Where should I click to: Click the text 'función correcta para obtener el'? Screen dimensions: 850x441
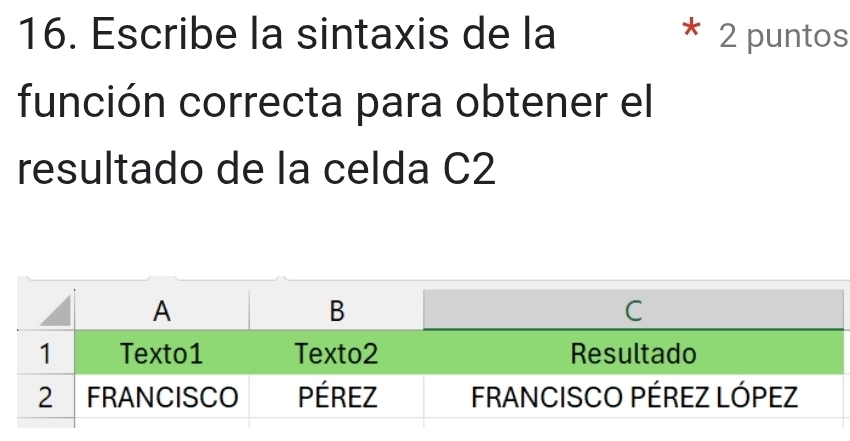tap(335, 102)
